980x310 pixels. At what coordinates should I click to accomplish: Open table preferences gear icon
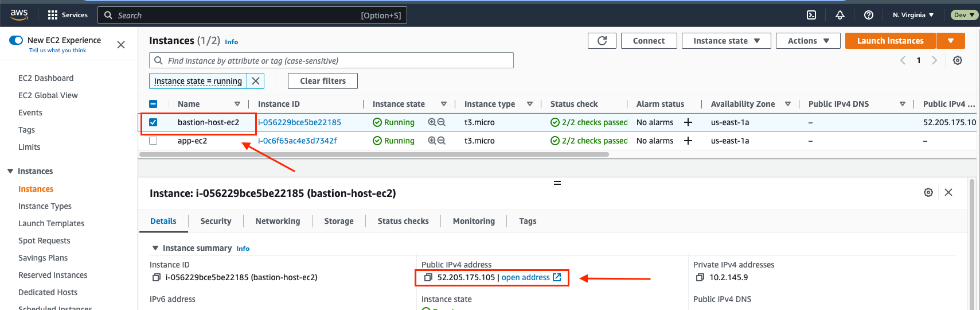pyautogui.click(x=958, y=60)
